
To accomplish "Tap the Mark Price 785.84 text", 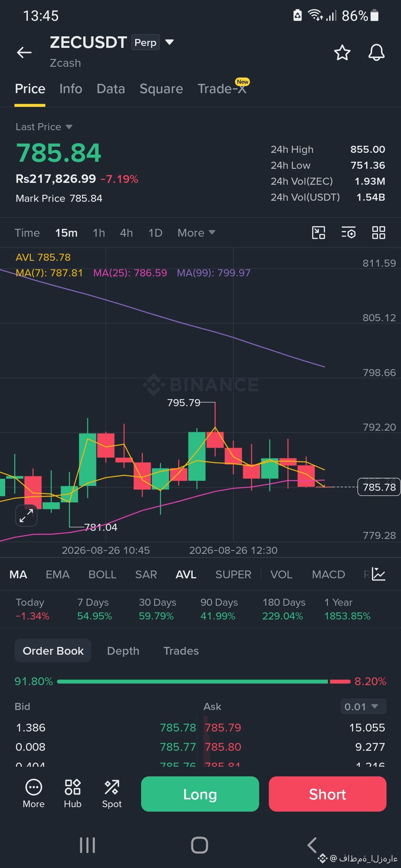I will [59, 198].
